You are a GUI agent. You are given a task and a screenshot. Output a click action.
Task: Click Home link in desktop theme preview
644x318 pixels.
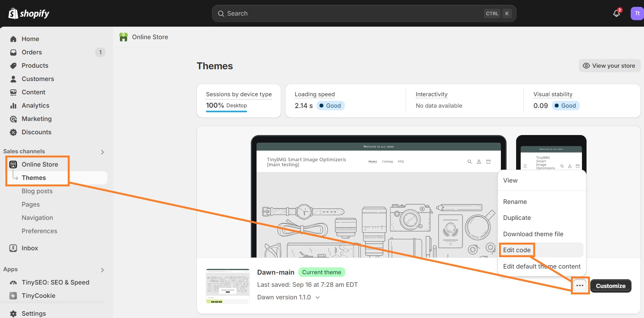pyautogui.click(x=373, y=162)
